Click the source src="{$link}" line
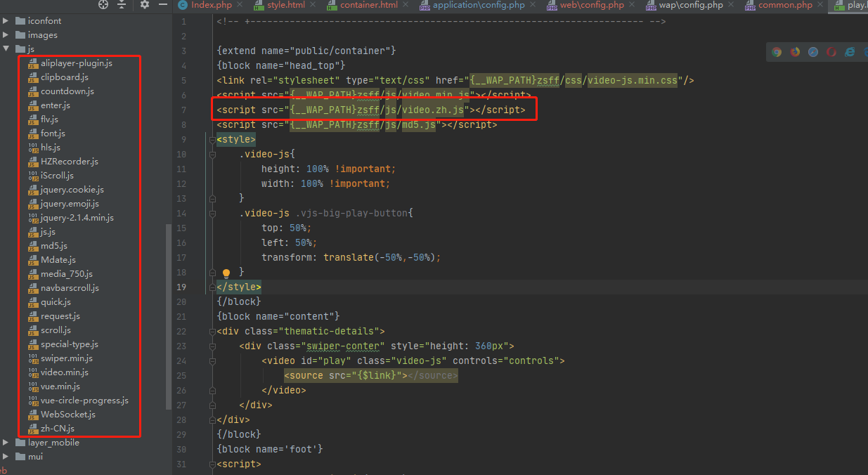The width and height of the screenshot is (868, 475). 371,376
